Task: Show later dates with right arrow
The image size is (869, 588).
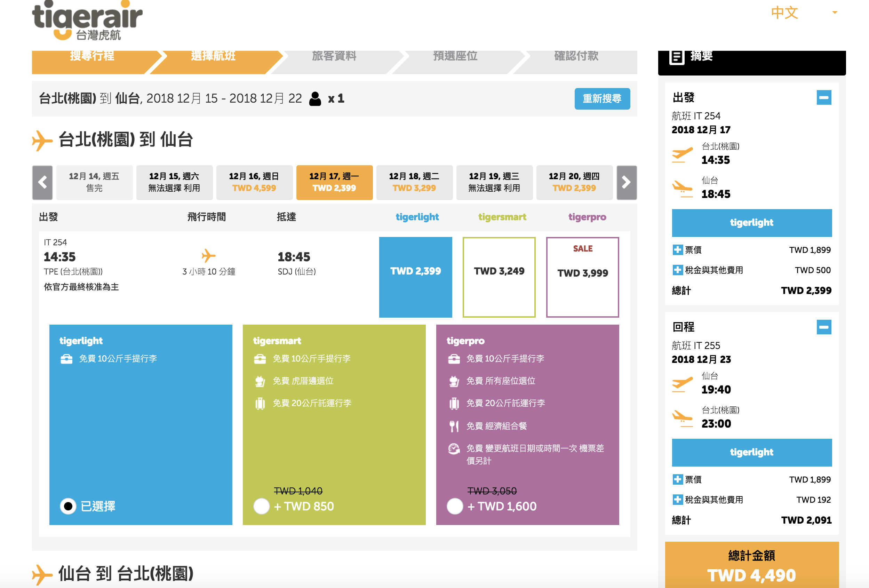Action: click(626, 183)
